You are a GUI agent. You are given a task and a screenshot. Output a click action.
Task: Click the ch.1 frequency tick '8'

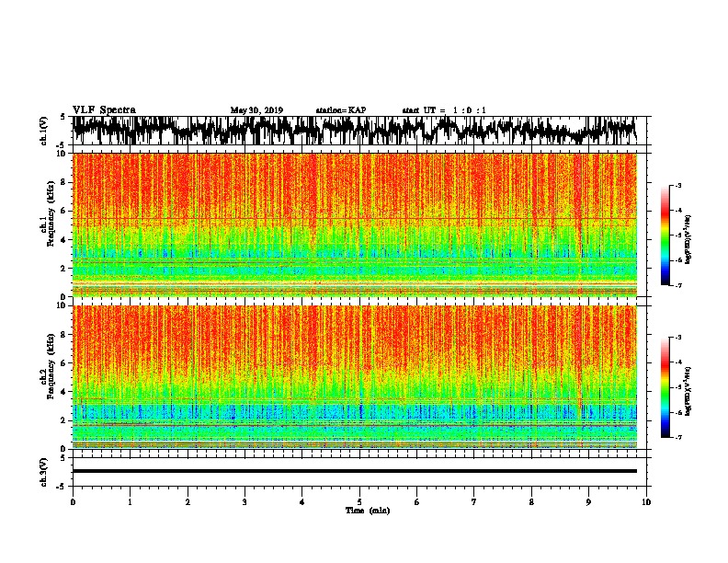tap(64, 182)
